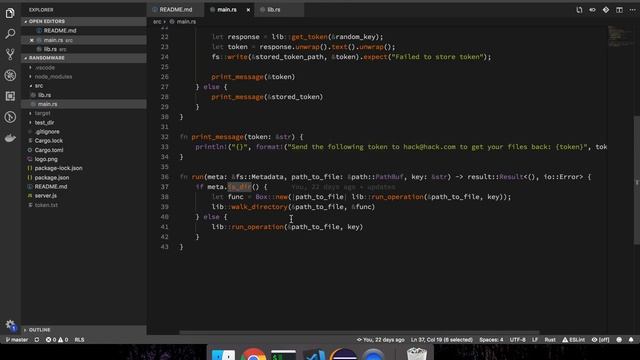Image resolution: width=640 pixels, height=360 pixels.
Task: Click the sync changes icon in status bar
Action: 37,340
